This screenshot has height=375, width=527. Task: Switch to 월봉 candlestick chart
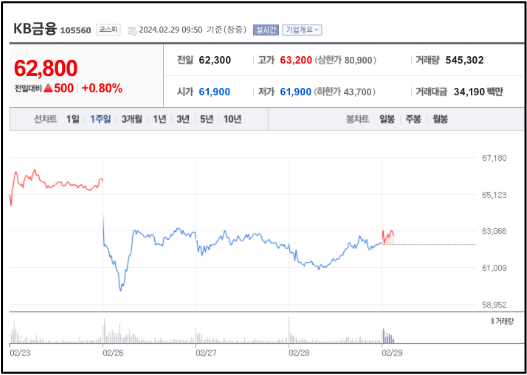[440, 119]
